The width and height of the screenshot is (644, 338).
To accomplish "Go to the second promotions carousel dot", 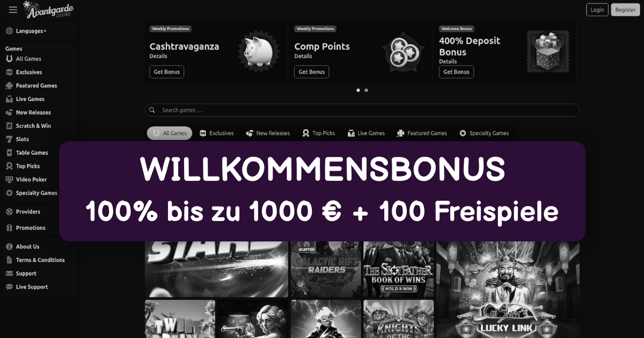I will 366,90.
